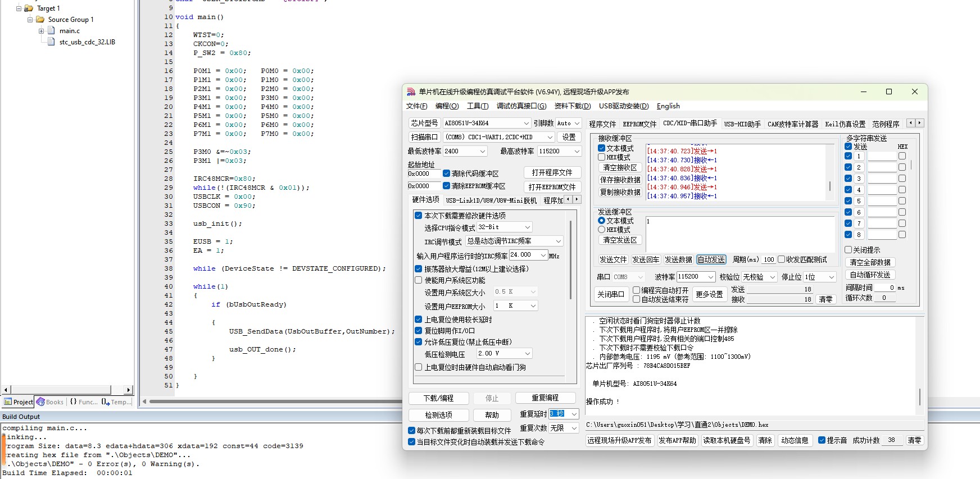Open the COM8 CDC1-UART1 port dropdown
The image size is (980, 479).
pyautogui.click(x=550, y=137)
